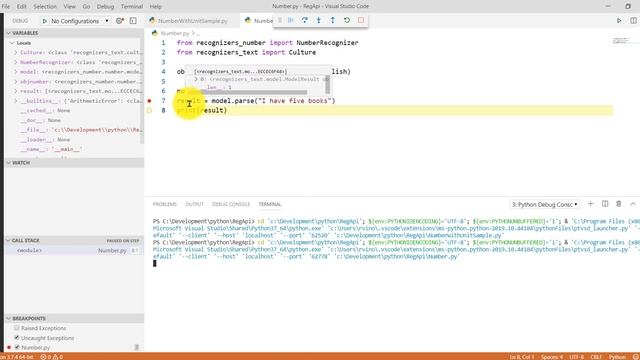This screenshot has width=640, height=360.
Task: Split the terminal panel
Action: (x=605, y=204)
